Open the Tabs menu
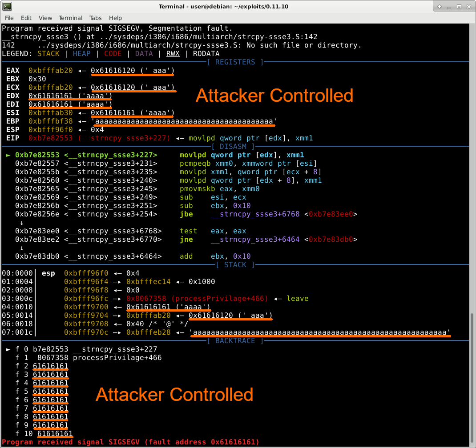 click(x=95, y=18)
